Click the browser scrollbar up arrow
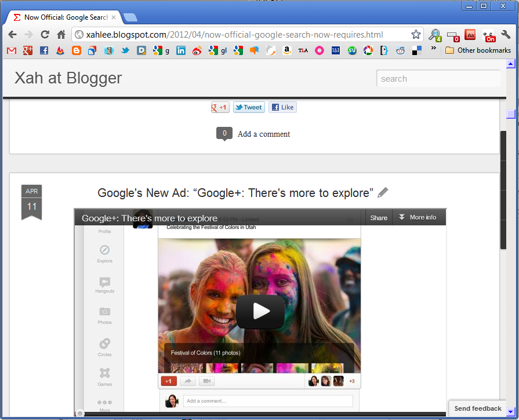 coord(511,64)
